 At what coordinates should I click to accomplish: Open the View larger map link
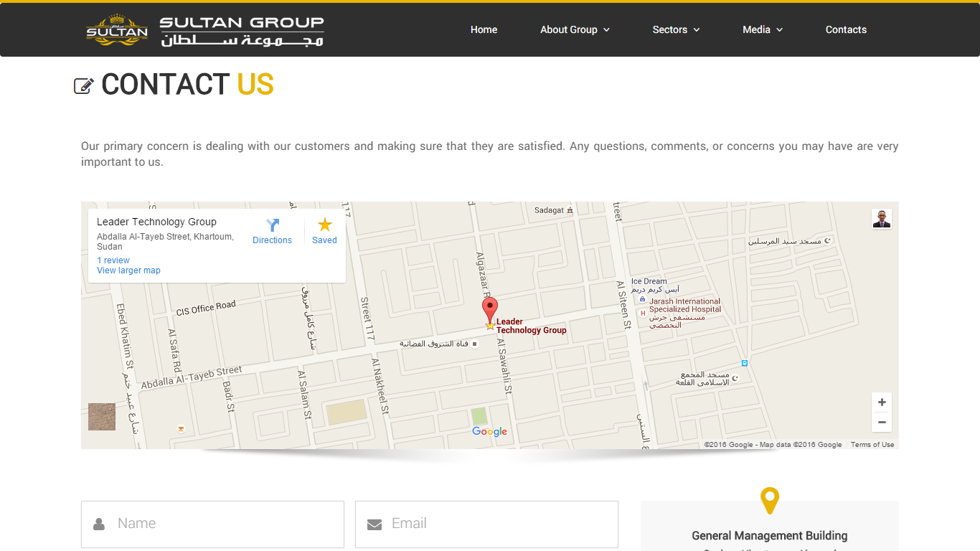click(128, 270)
